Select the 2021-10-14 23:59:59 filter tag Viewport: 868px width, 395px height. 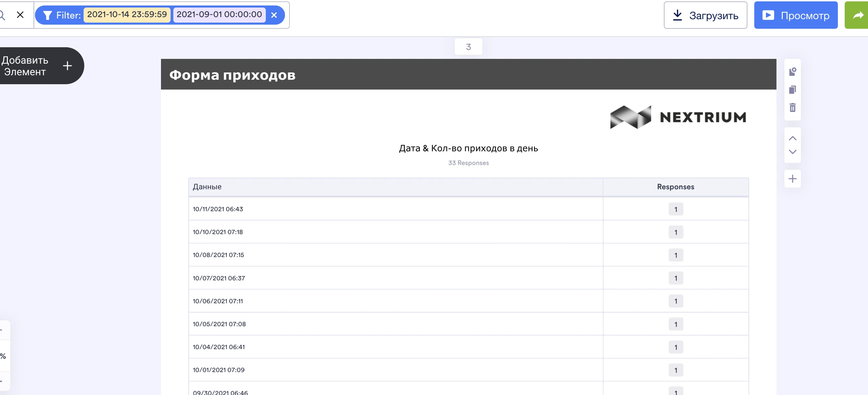[127, 15]
